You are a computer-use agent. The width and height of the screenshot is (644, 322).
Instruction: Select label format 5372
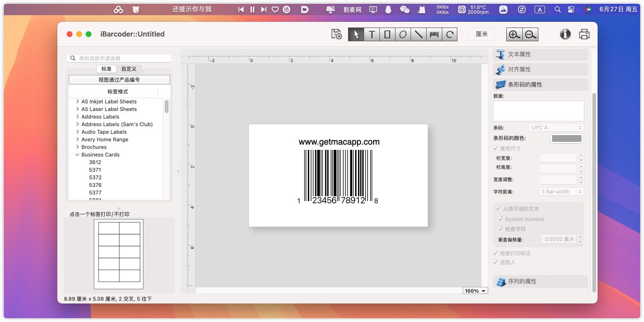coord(95,177)
